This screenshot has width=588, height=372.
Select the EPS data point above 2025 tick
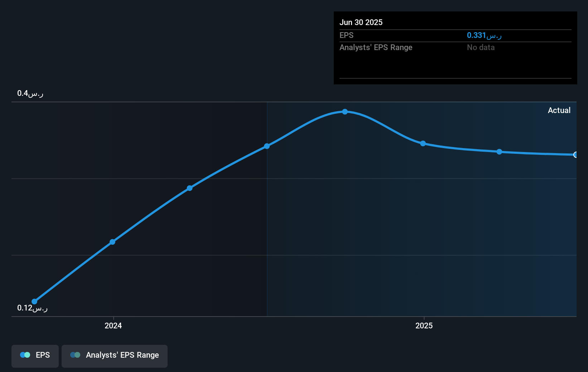pos(423,143)
